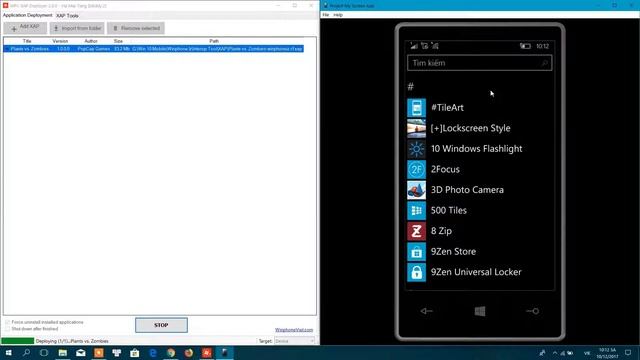Open File Explorer from taskbar
The width and height of the screenshot is (640, 360).
[x=62, y=353]
